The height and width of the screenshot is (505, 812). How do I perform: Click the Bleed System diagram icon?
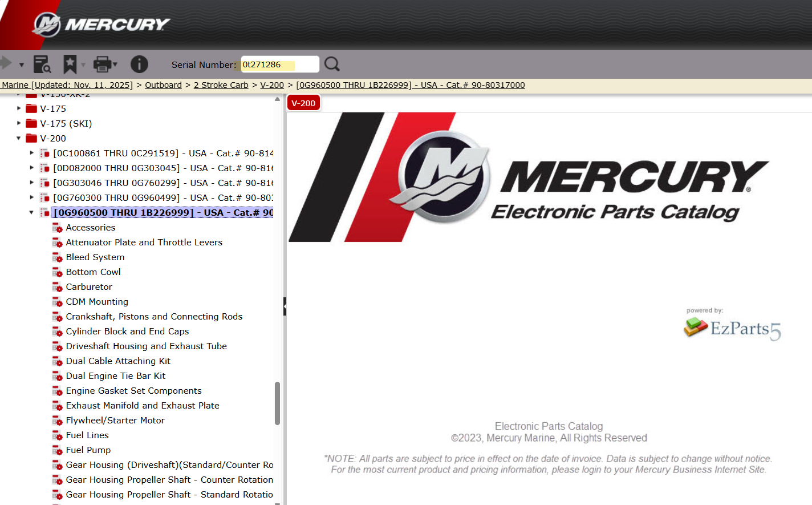tap(57, 257)
